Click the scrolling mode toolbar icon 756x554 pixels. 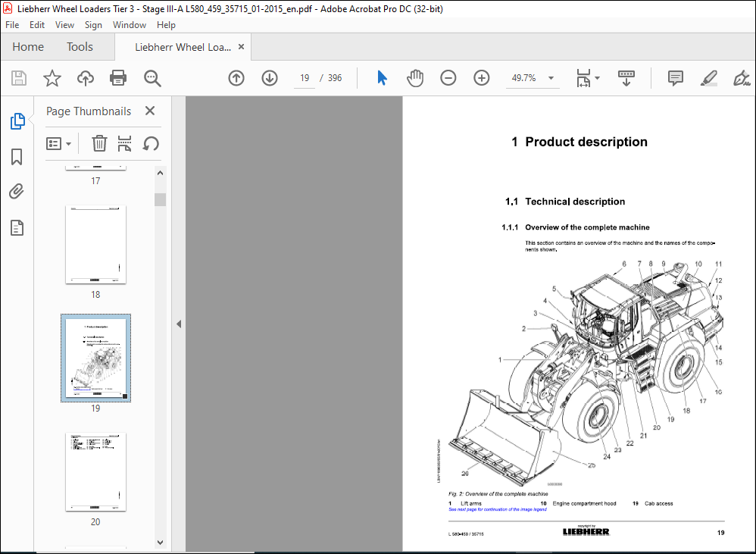pos(626,78)
